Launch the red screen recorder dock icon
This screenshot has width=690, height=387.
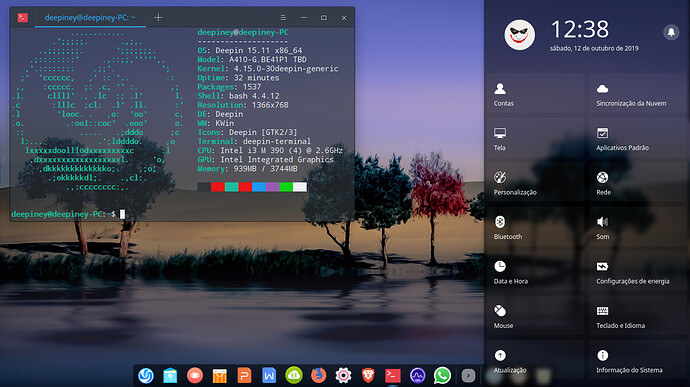[195, 376]
